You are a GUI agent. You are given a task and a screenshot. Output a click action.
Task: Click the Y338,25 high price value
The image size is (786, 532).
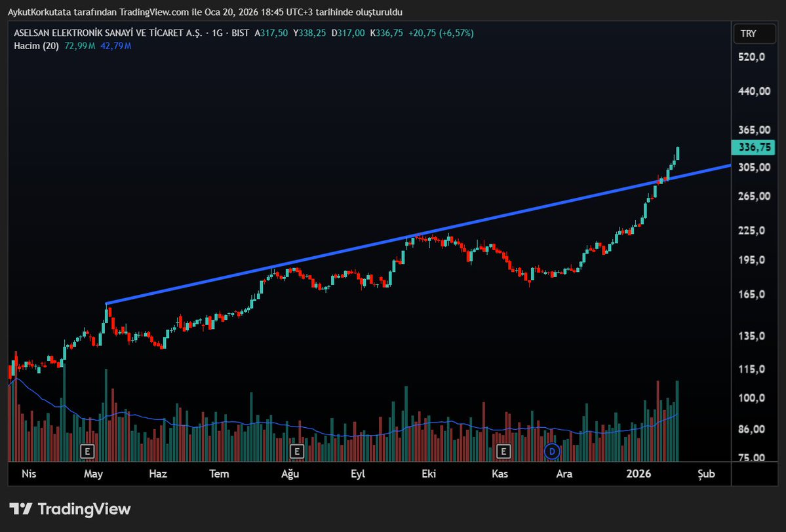point(309,33)
